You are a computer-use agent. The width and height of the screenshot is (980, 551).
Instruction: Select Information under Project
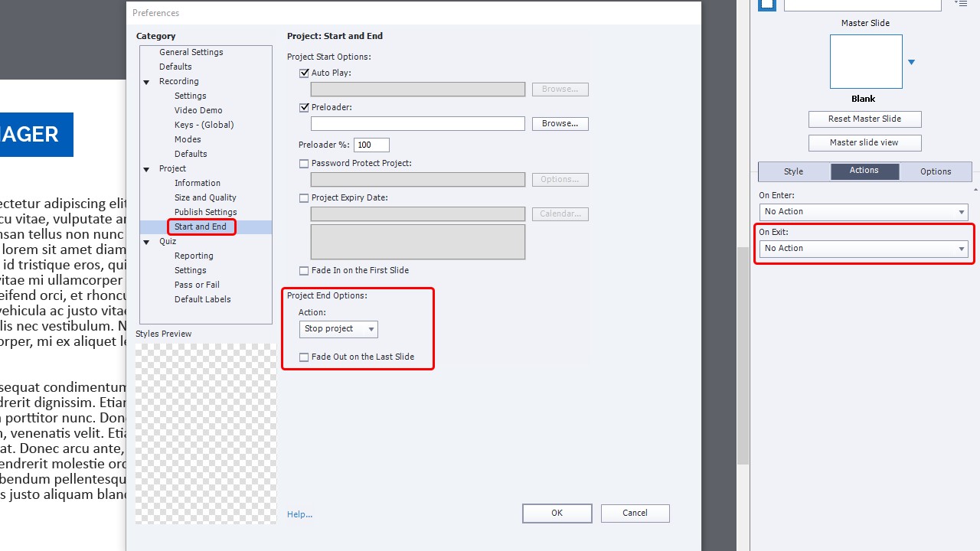[197, 183]
